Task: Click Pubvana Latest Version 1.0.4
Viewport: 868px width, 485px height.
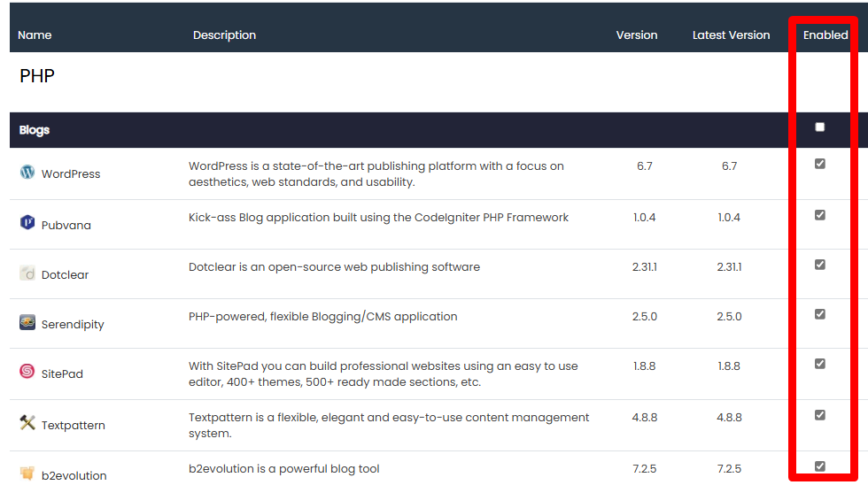Action: point(729,218)
